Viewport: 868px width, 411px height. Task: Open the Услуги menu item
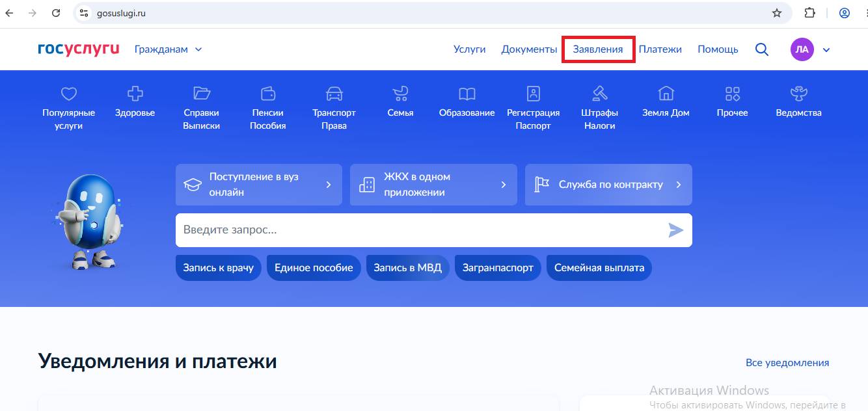(470, 49)
